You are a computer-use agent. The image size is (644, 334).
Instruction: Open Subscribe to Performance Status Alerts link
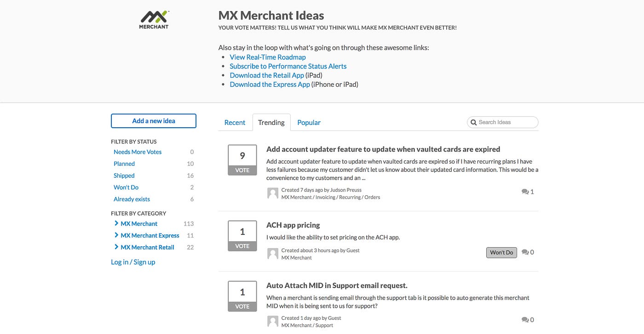click(288, 66)
